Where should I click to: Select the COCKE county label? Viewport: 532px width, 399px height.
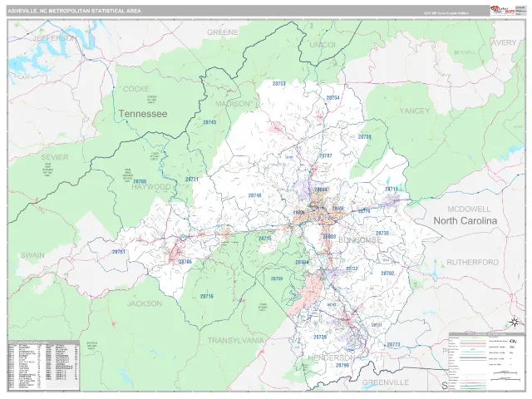point(135,89)
